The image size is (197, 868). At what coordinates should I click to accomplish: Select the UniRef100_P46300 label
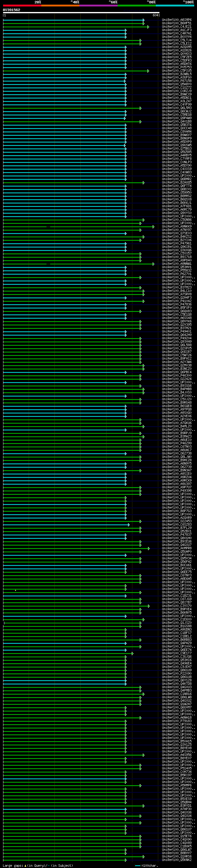pyautogui.click(x=177, y=375)
